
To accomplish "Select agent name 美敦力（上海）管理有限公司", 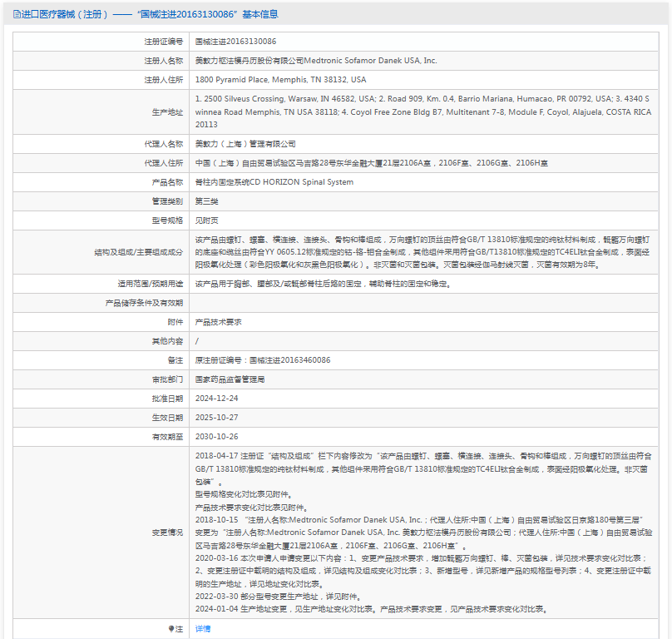I will (x=245, y=144).
